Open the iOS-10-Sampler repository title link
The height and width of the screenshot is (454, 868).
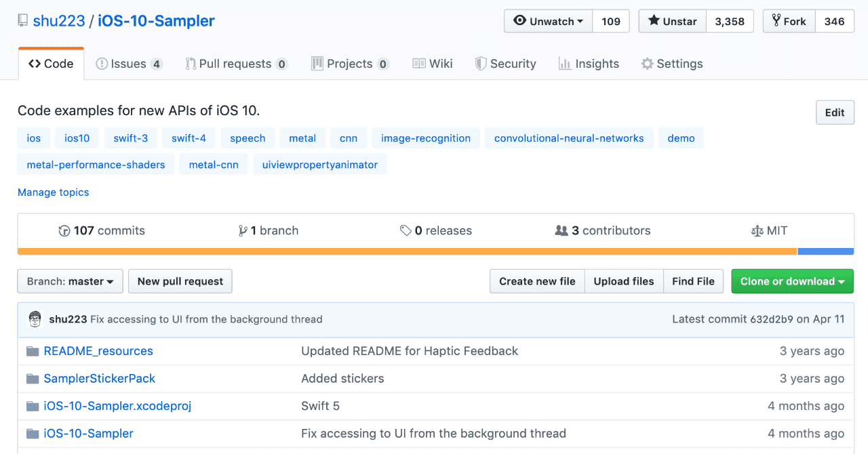click(156, 21)
